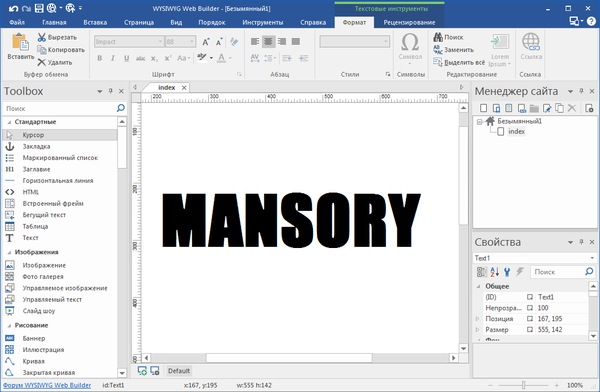
Task: Justify the text alignment
Action: 296,41
